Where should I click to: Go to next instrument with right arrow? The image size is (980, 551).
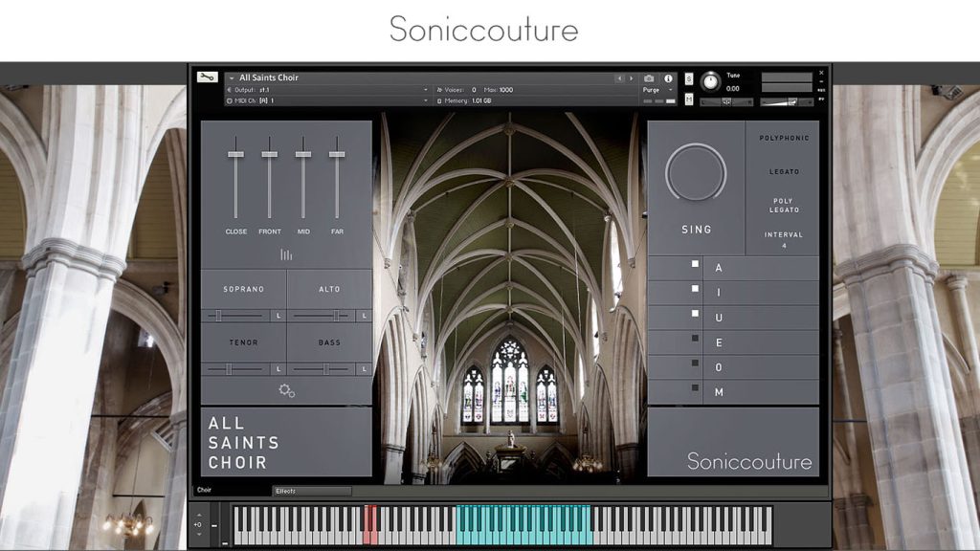pyautogui.click(x=631, y=78)
